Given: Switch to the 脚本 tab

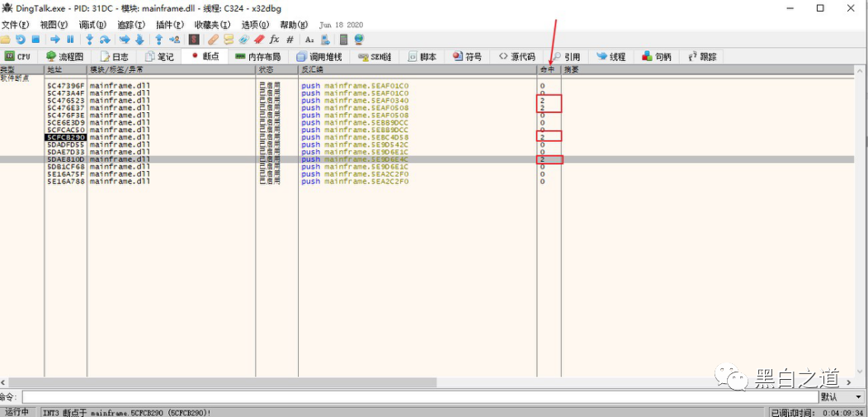Looking at the screenshot, I should tap(422, 56).
